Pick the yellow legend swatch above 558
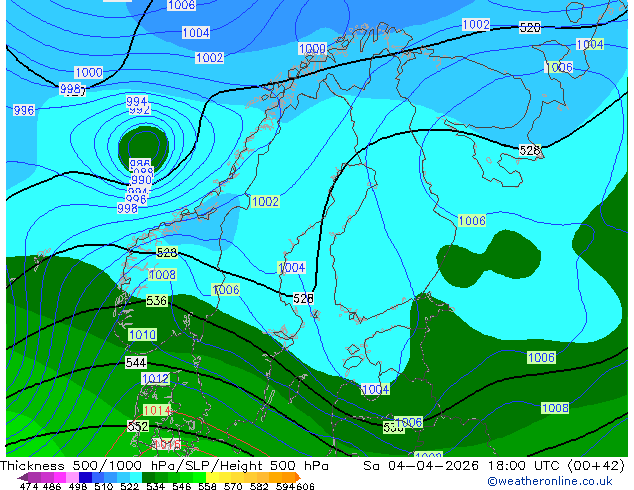 212,477
